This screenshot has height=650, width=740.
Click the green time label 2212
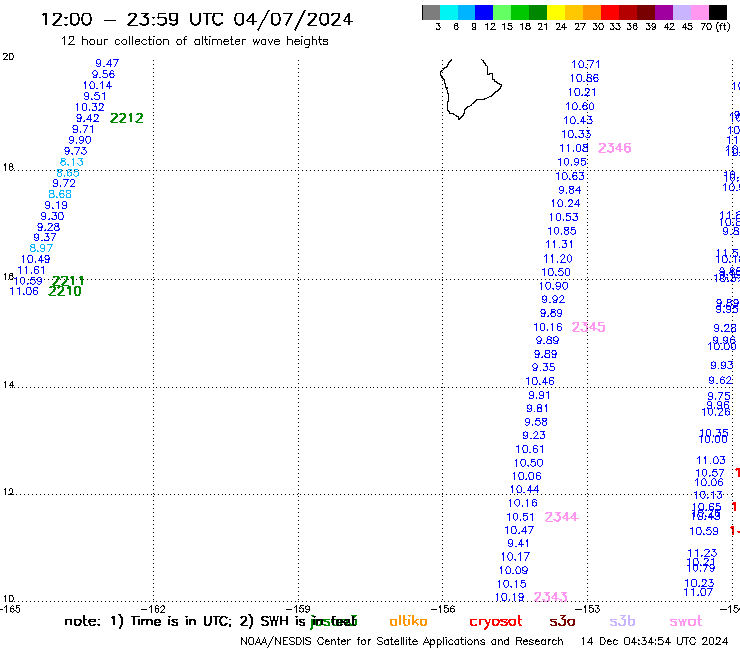126,118
